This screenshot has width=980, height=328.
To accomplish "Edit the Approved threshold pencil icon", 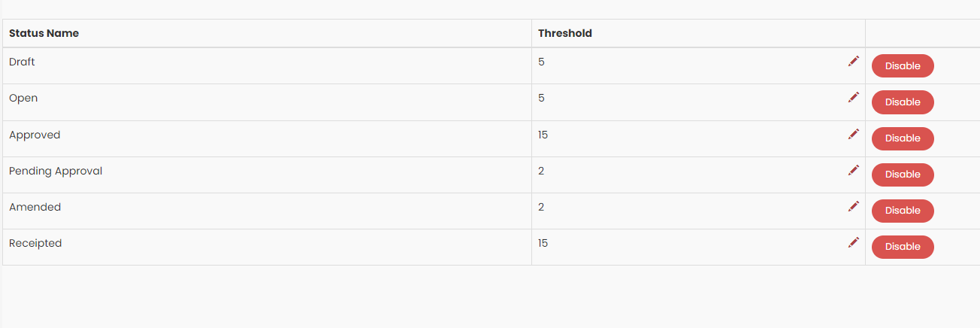I will [853, 134].
